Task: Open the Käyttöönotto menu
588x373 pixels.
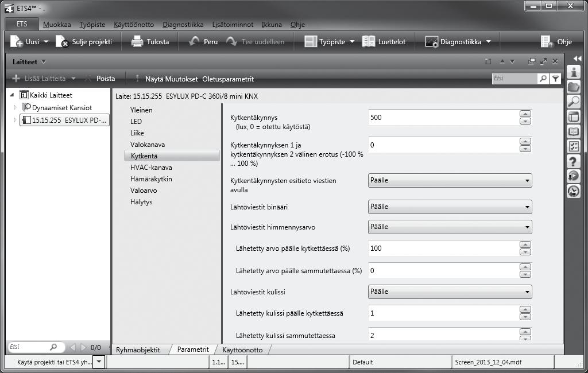Action: click(134, 24)
